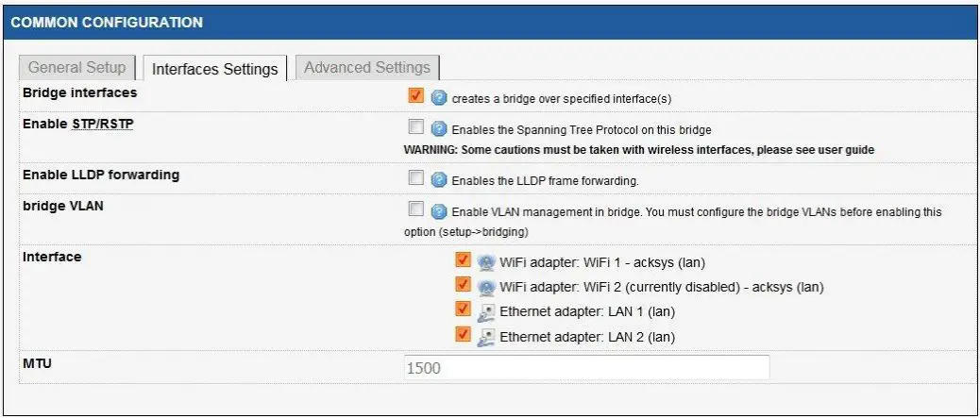
Task: Click LAN 1 Ethernet adapter icon
Action: (486, 310)
